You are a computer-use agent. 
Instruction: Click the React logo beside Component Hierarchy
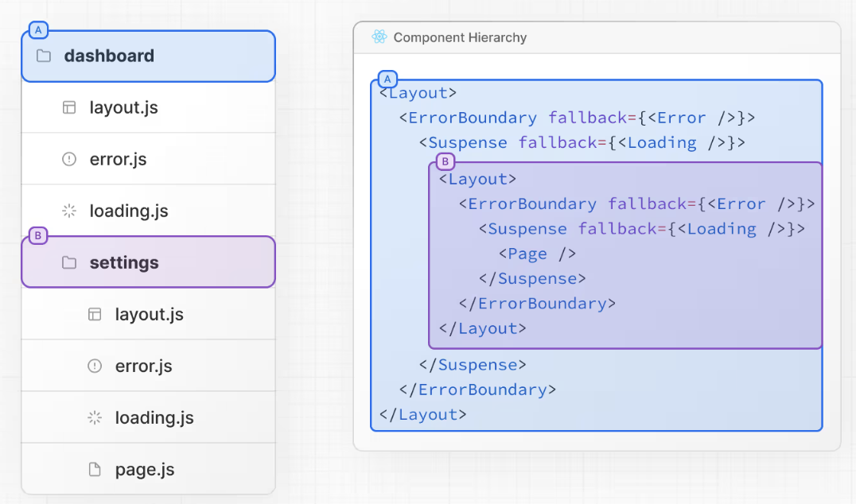379,37
